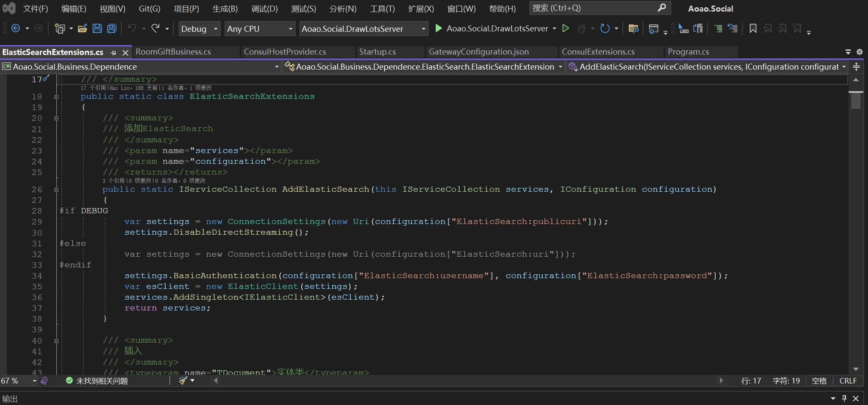
Task: Switch to the RoomGiftBusiness.cs tab
Action: point(173,52)
